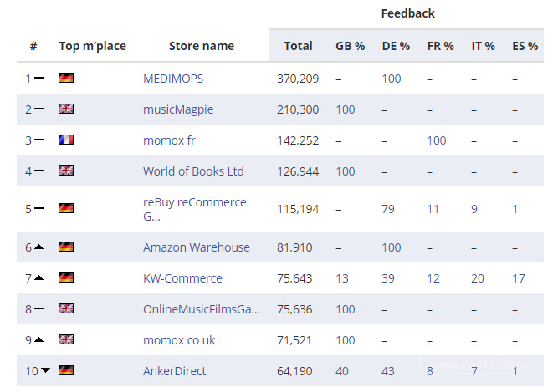The width and height of the screenshot is (553, 392).
Task: Click momox fr's FR % value 100
Action: pyautogui.click(x=437, y=140)
